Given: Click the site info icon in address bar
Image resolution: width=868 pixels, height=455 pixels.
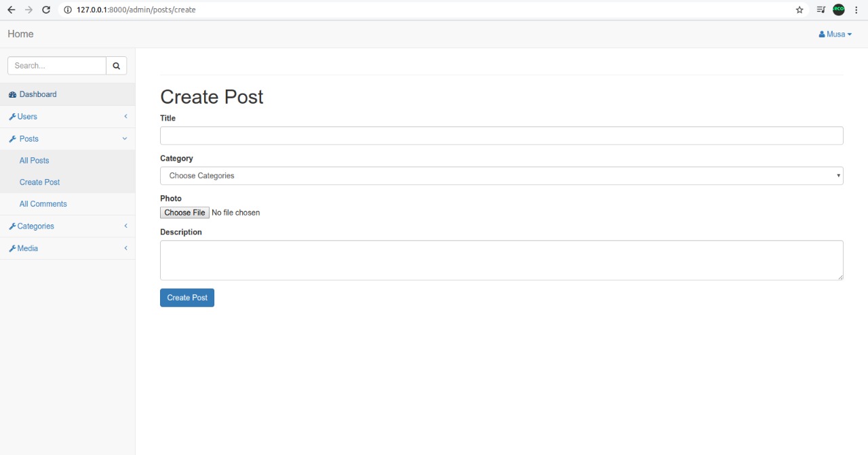Looking at the screenshot, I should [68, 10].
